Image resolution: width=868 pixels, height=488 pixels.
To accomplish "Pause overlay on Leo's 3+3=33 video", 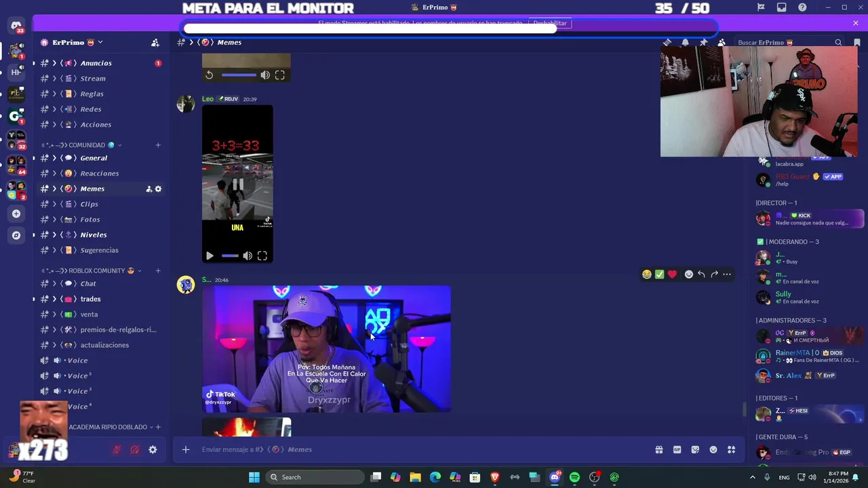I will 237,184.
